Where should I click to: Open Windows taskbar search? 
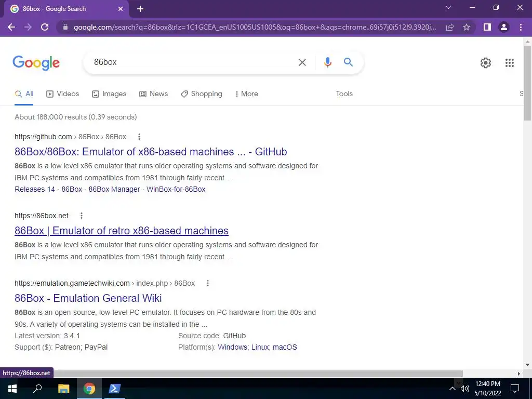37,389
